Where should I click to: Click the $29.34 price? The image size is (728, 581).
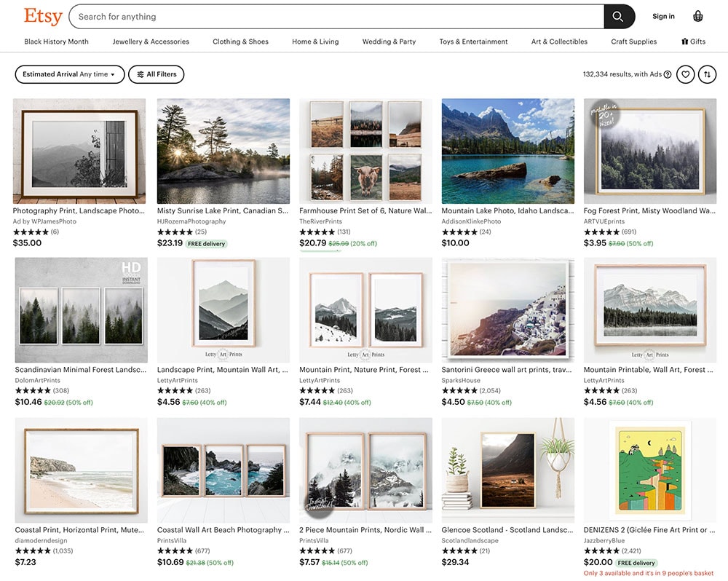tap(456, 562)
